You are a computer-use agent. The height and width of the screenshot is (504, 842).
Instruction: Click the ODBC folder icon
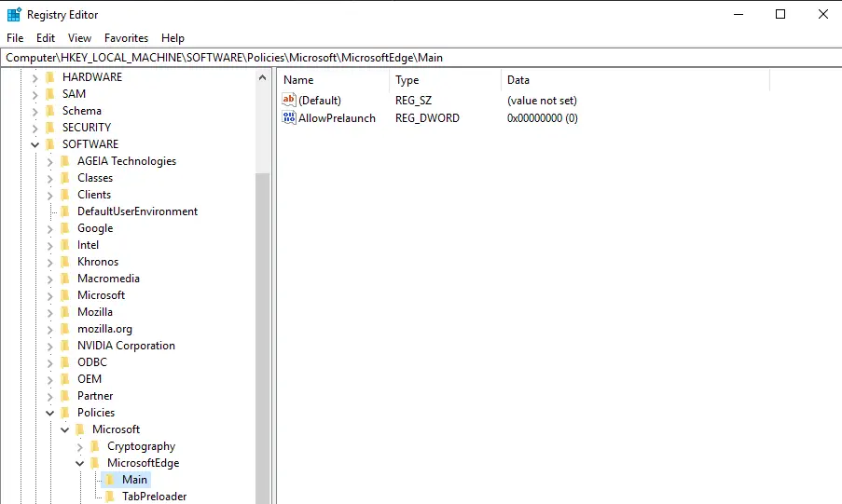[x=65, y=362]
